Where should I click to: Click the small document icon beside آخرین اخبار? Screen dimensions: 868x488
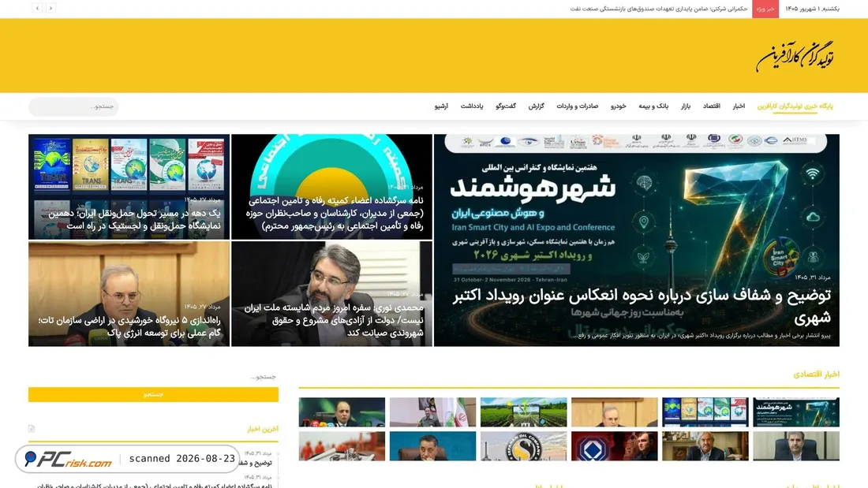pyautogui.click(x=32, y=428)
